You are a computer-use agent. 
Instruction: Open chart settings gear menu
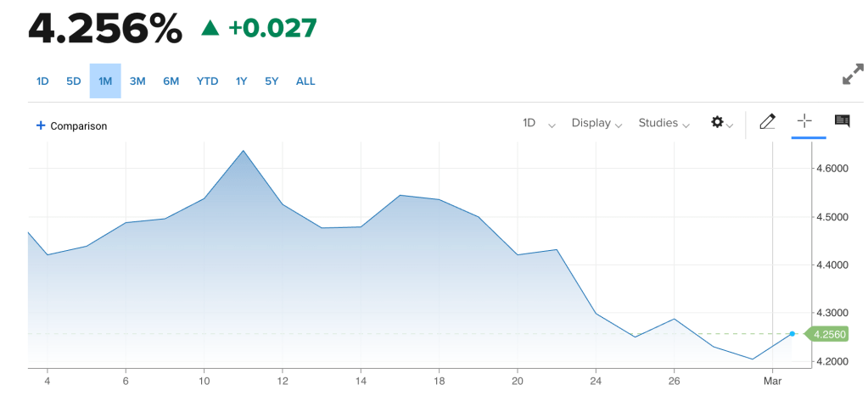coord(722,123)
